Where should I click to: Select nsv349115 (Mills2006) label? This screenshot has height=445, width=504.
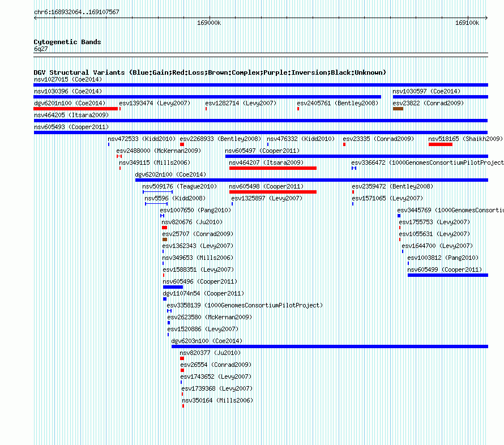click(155, 162)
